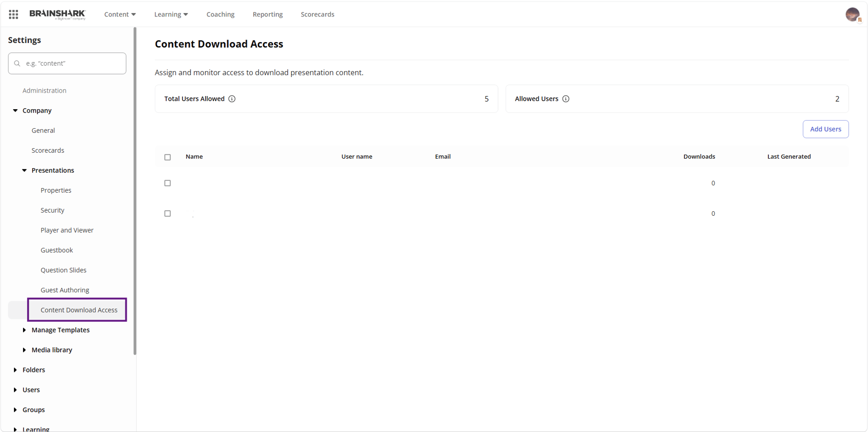Screen dimensions: 868x432
Task: Click the Add Users button
Action: [x=825, y=129]
